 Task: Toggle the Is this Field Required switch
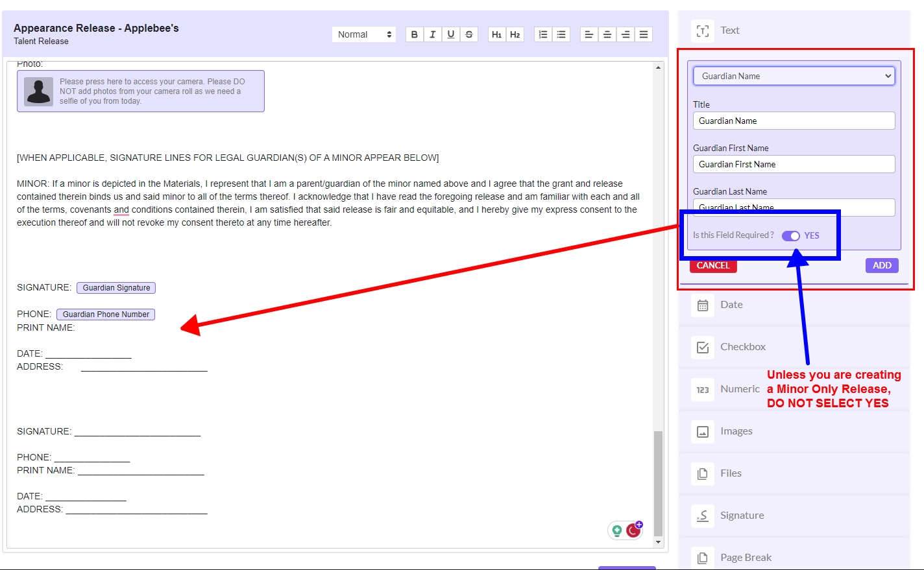[x=790, y=235]
